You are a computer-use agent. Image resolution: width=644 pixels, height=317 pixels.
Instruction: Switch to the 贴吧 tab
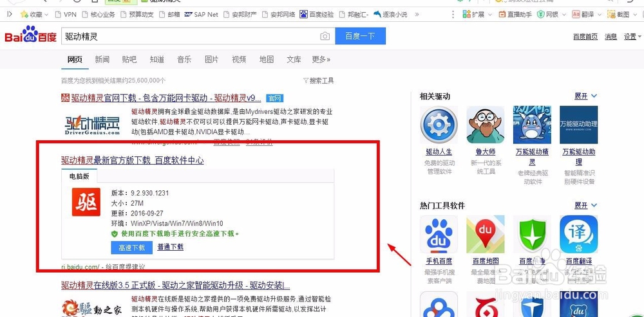coord(129,59)
